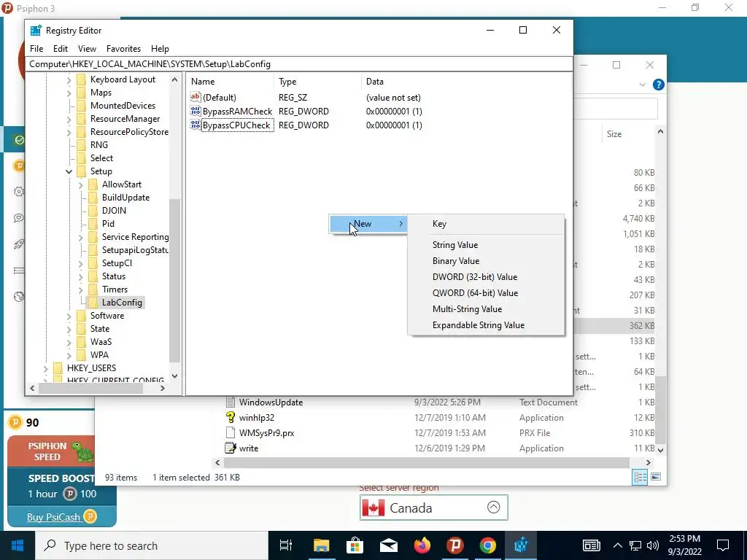Screen dimensions: 747x560
Task: Select the WPA key
Action: click(99, 355)
